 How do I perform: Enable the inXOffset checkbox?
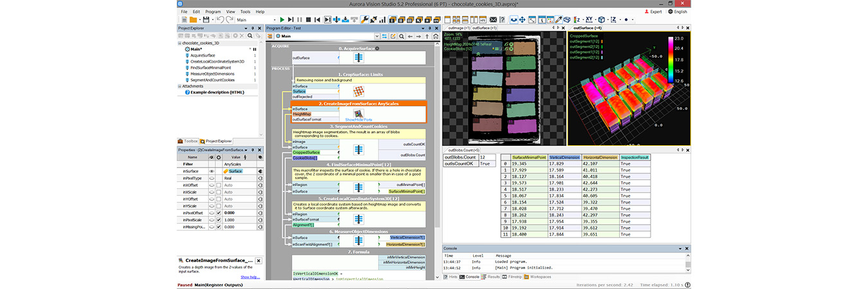click(x=219, y=185)
